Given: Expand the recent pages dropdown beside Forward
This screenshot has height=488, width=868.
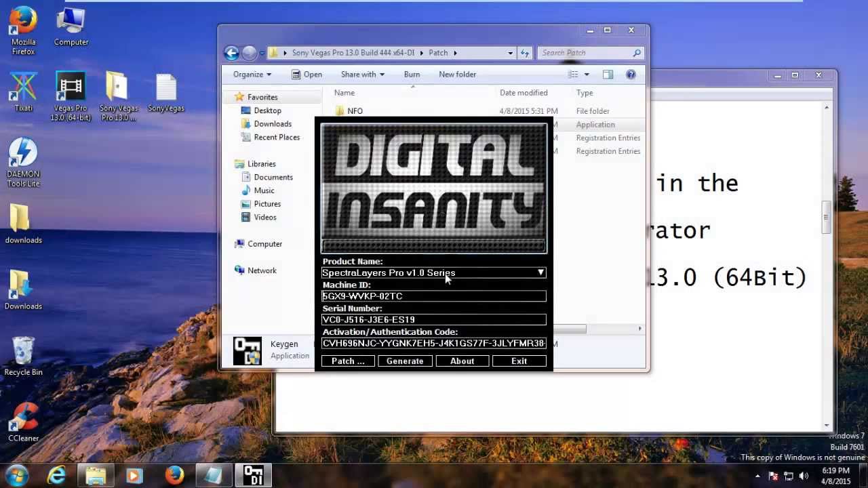Looking at the screenshot, I should pos(262,53).
